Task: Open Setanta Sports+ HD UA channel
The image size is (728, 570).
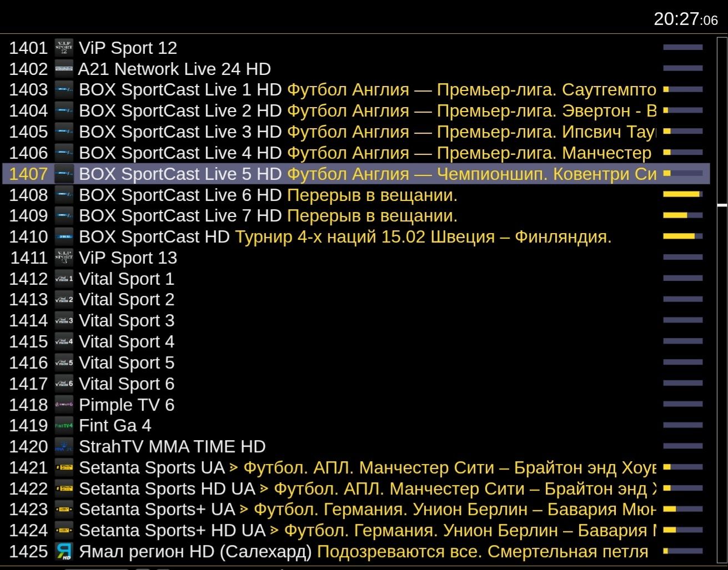Action: pyautogui.click(x=356, y=530)
